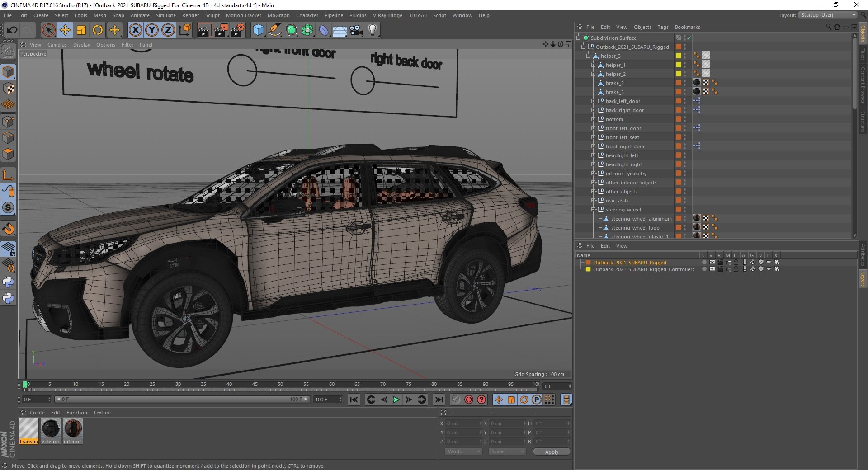Switch to Edges mode
868x470 pixels.
point(8,138)
